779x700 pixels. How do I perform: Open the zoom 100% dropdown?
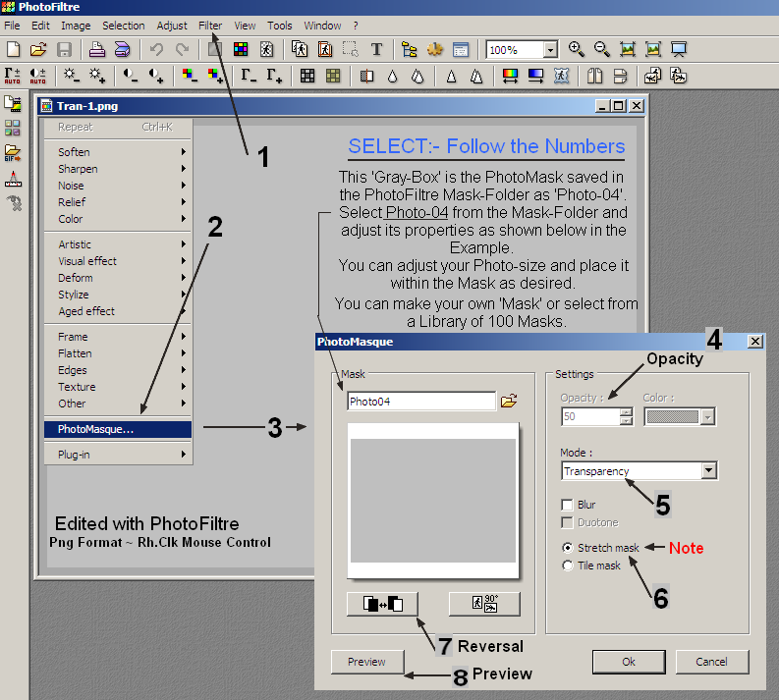(550, 50)
